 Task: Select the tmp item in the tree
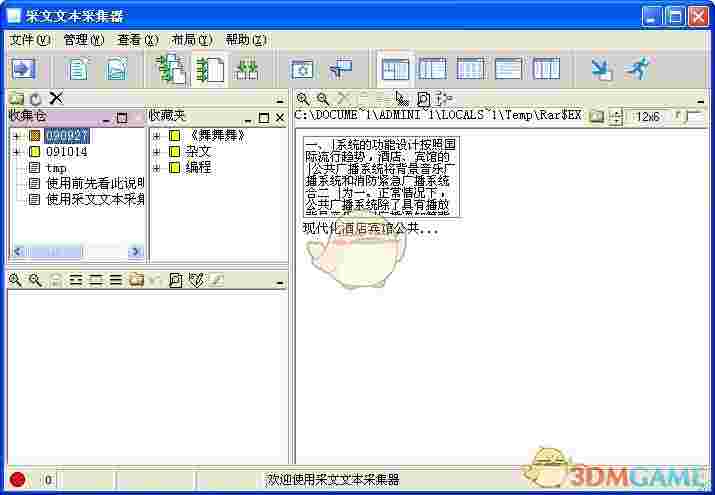click(56, 168)
